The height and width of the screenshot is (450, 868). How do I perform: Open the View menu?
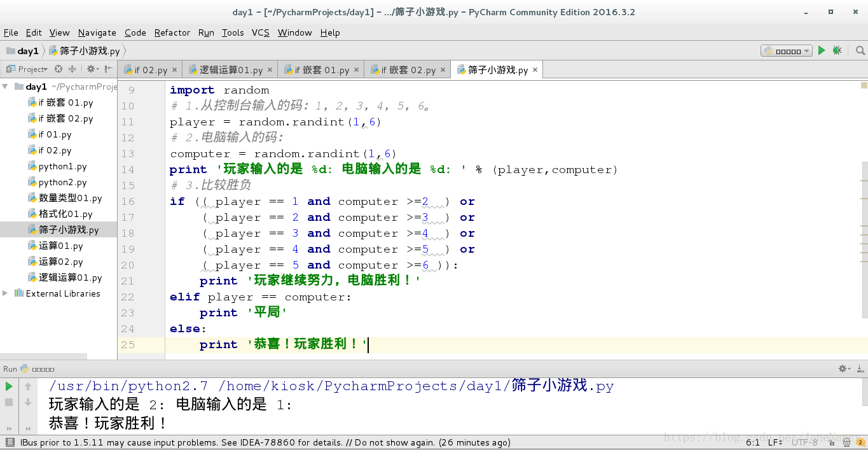tap(59, 32)
